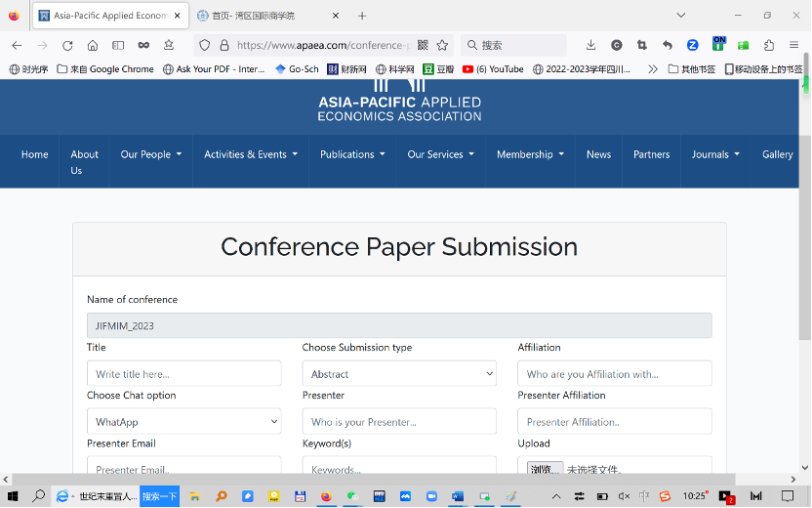Click the Affiliation input field

[614, 374]
